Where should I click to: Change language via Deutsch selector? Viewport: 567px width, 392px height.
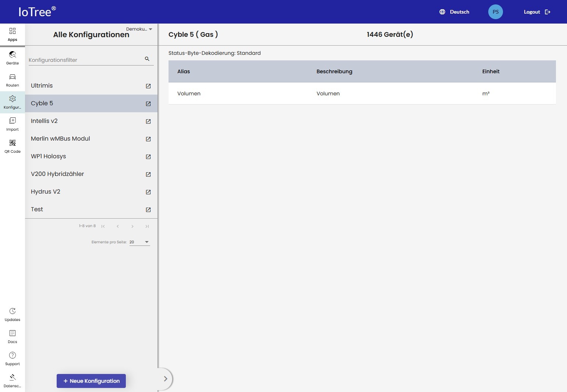[x=454, y=12]
